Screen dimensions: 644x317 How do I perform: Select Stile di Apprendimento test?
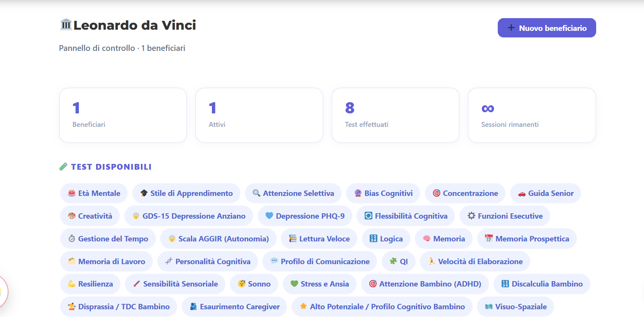[x=186, y=193]
